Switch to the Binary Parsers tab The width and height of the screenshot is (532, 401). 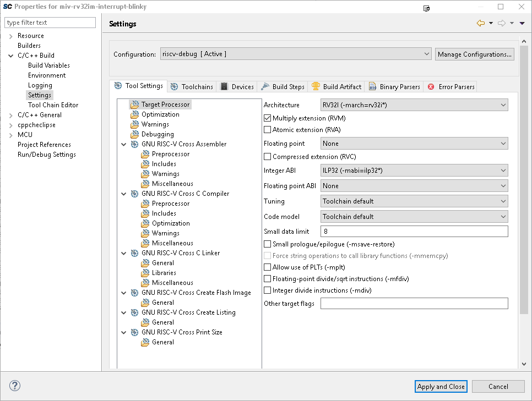pos(394,87)
